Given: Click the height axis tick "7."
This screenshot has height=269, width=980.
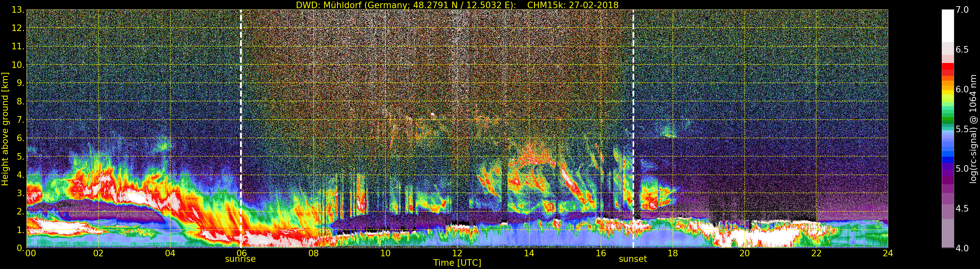Looking at the screenshot, I should point(20,120).
